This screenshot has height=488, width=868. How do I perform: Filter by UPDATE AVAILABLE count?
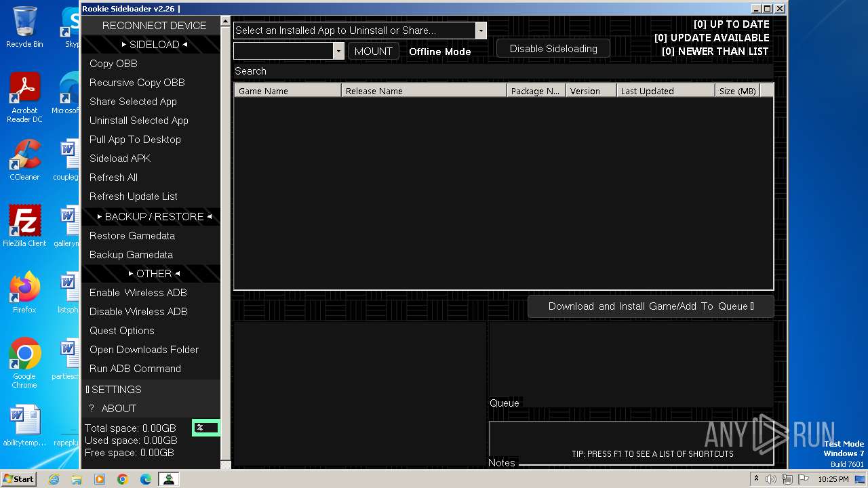(x=711, y=38)
